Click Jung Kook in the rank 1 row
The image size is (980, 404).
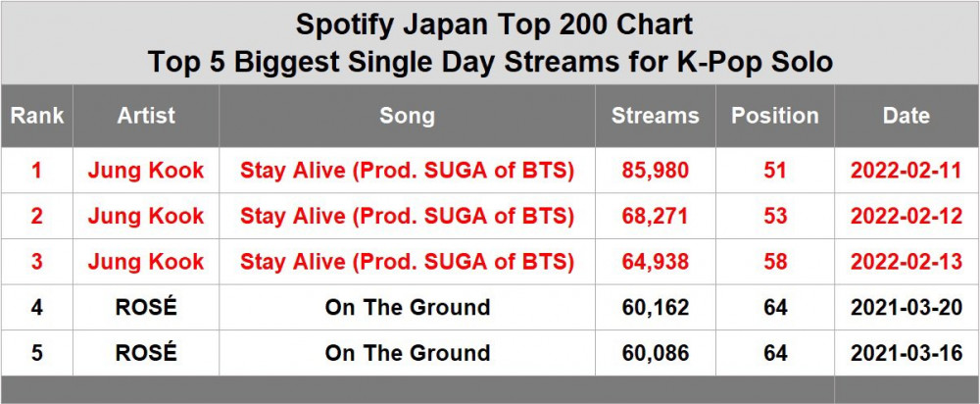(x=146, y=171)
